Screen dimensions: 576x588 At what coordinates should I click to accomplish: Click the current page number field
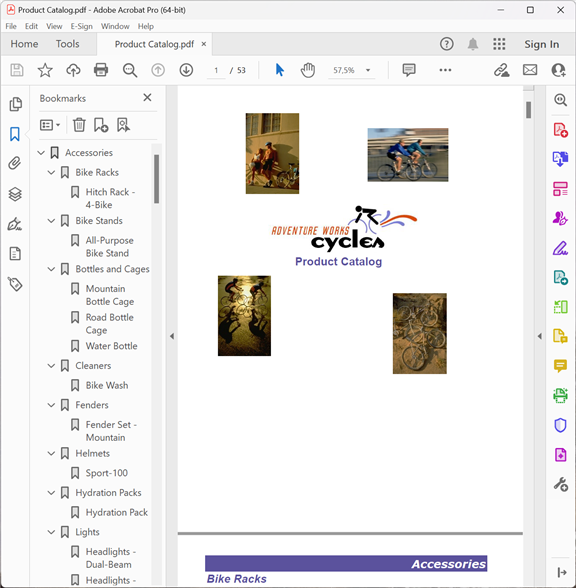point(216,70)
